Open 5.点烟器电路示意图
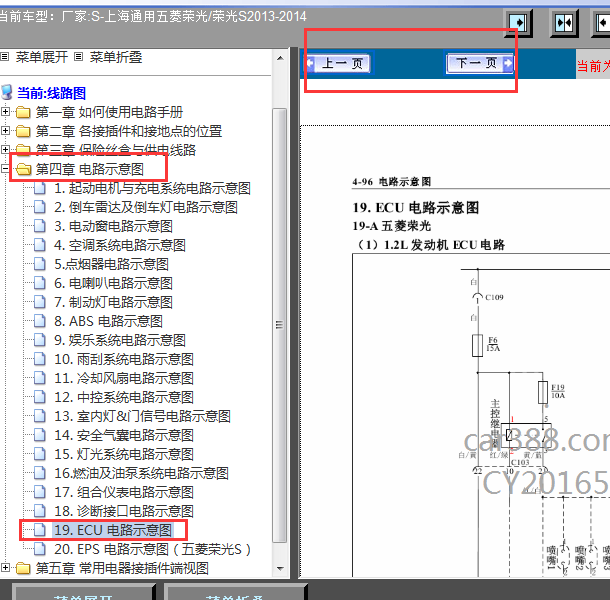The height and width of the screenshot is (600, 610). coord(111,265)
